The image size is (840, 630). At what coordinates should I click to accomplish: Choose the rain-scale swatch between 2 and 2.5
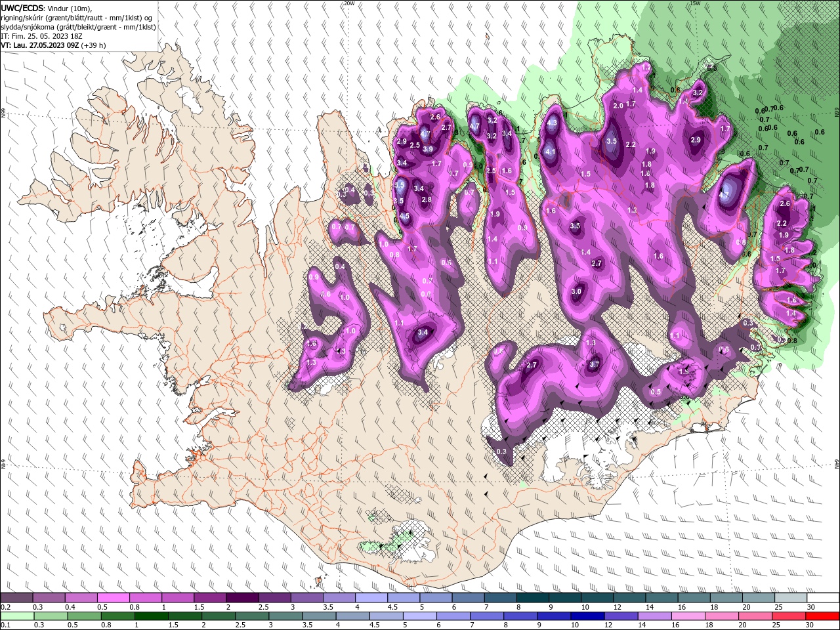218,616
